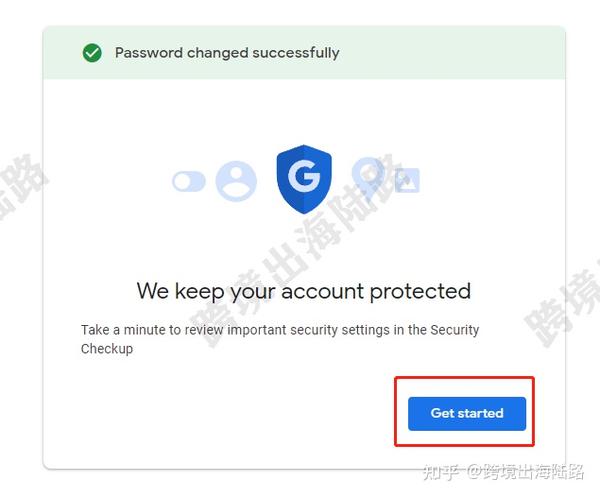600x497 pixels.
Task: Click the faded location pin icon
Action: click(x=368, y=176)
